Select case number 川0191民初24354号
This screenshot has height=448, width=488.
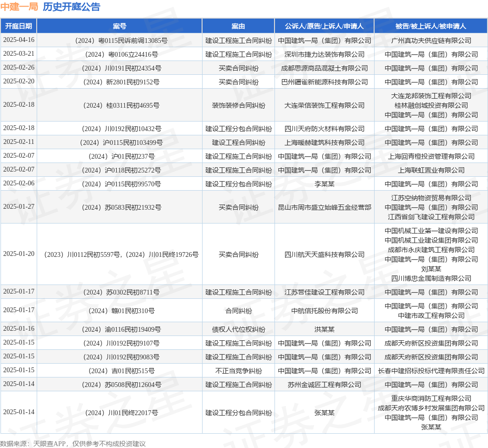tap(122, 68)
